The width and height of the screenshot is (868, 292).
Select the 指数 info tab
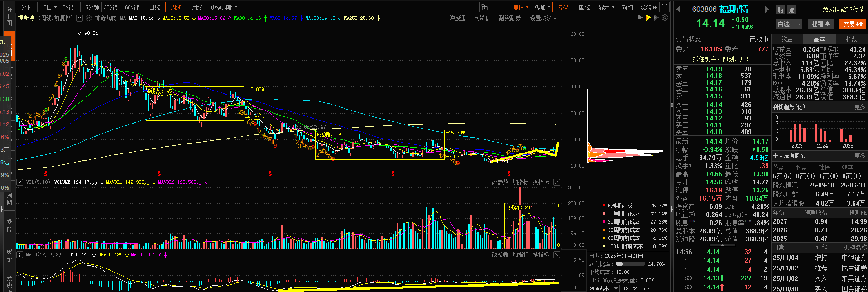coord(851,39)
